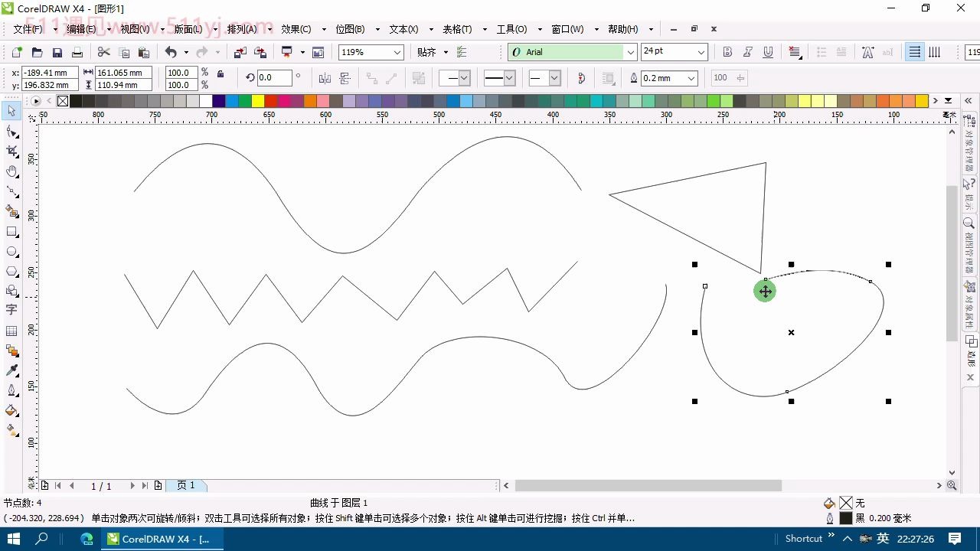Image resolution: width=980 pixels, height=551 pixels.
Task: Undo the last action
Action: point(171,52)
